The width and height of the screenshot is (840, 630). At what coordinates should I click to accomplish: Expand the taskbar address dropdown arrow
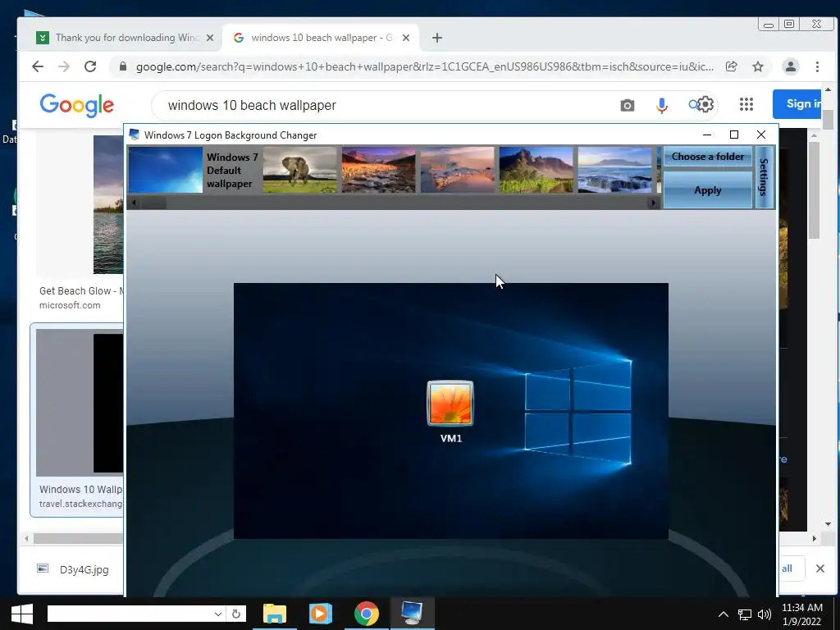218,614
